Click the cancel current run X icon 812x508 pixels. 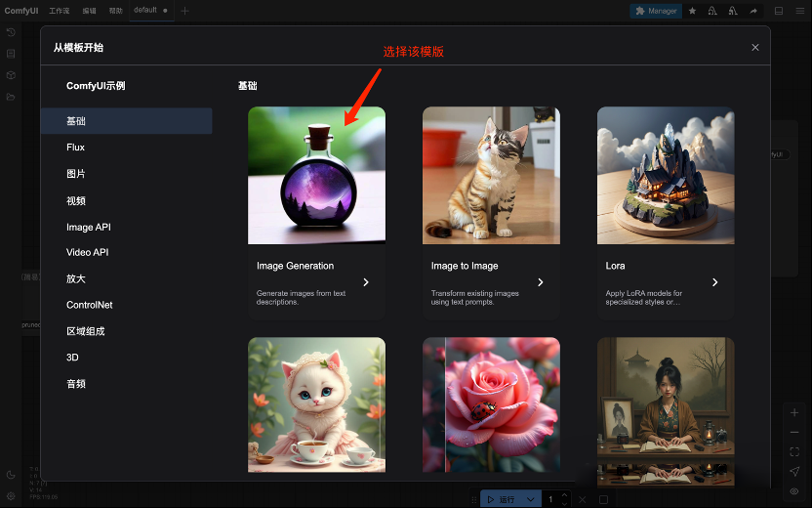pos(583,500)
